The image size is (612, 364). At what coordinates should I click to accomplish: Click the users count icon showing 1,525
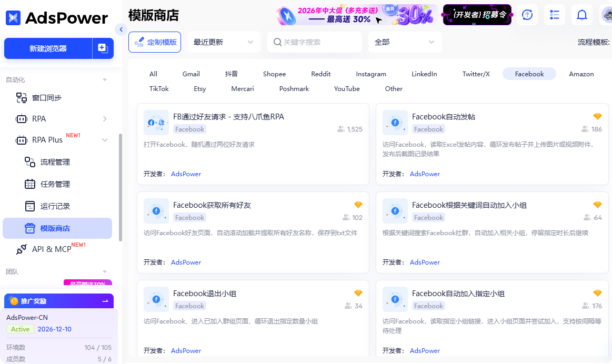coord(341,129)
